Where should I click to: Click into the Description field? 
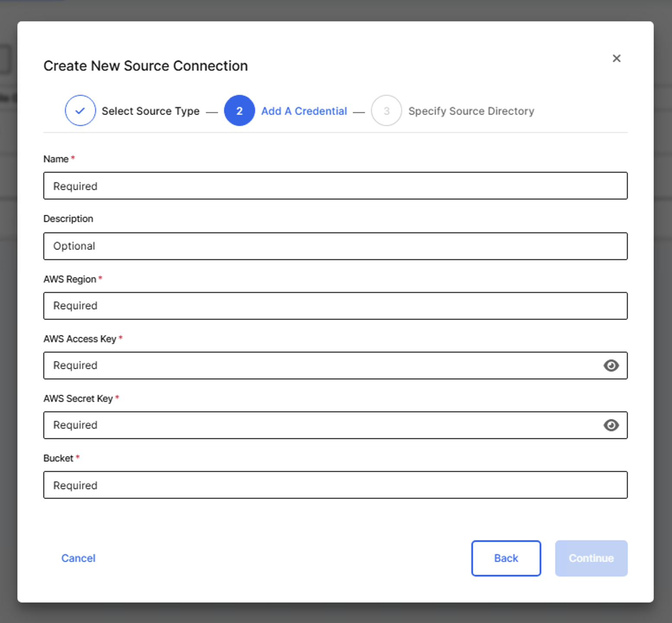(x=335, y=246)
